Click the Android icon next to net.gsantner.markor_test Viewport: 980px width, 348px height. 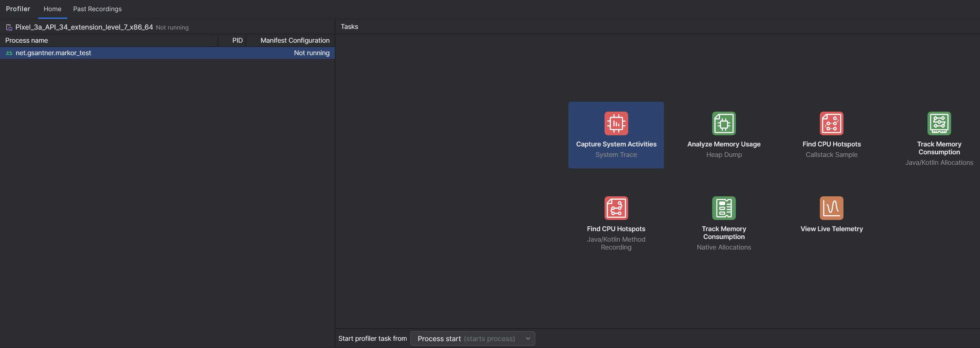[9, 53]
